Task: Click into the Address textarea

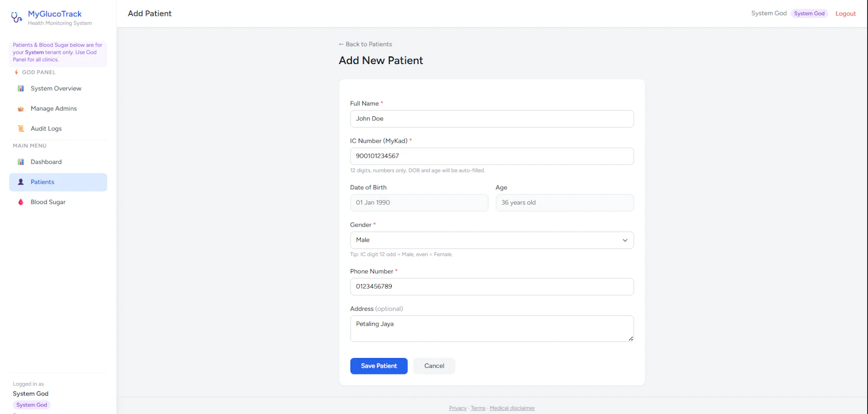Action: pyautogui.click(x=492, y=329)
